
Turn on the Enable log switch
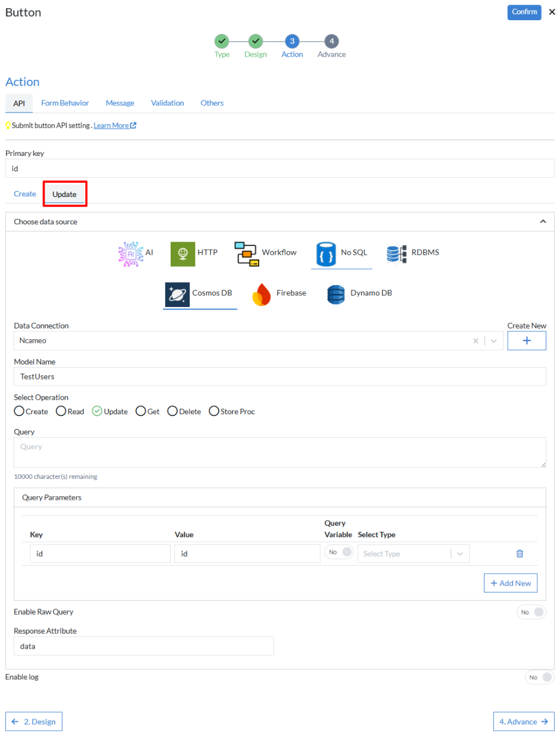[540, 677]
